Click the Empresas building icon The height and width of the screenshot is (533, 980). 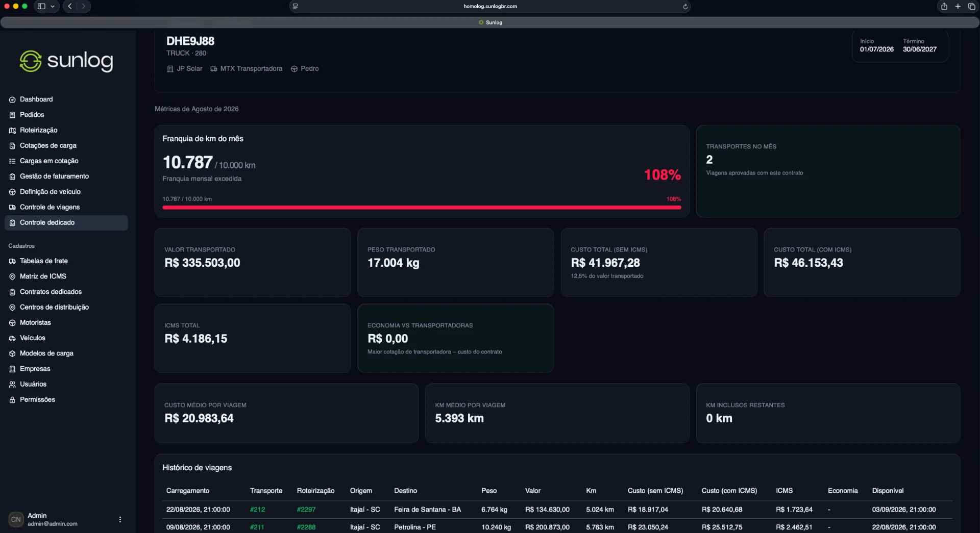(x=12, y=369)
